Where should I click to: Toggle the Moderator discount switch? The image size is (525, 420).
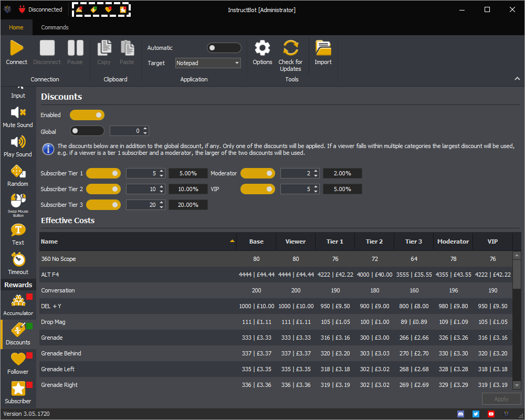(x=258, y=173)
